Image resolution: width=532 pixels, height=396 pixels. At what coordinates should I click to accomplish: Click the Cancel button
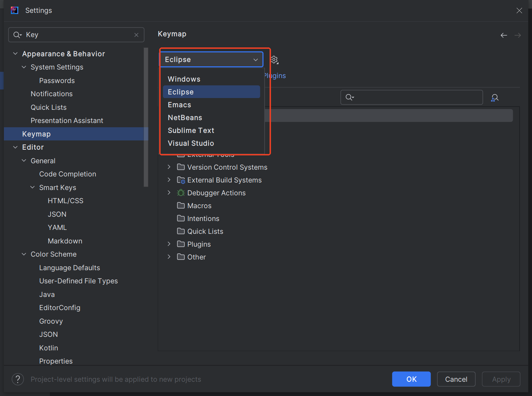tap(456, 379)
